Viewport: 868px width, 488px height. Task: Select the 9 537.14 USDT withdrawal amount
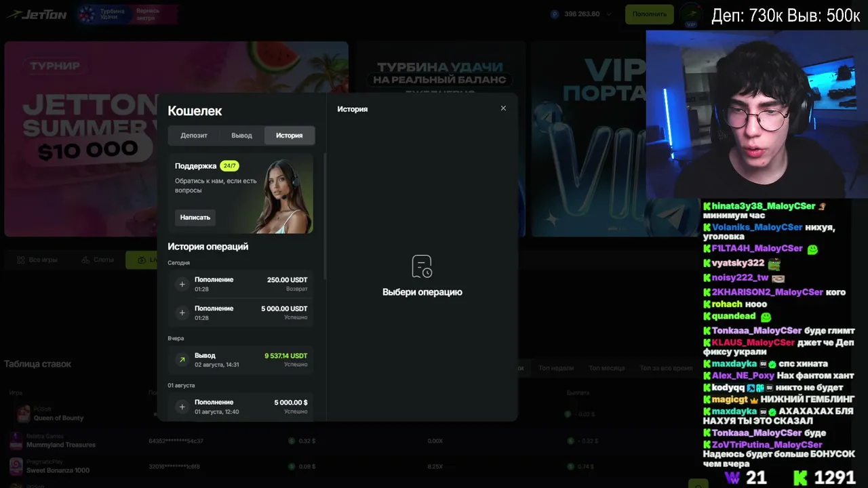click(x=286, y=355)
